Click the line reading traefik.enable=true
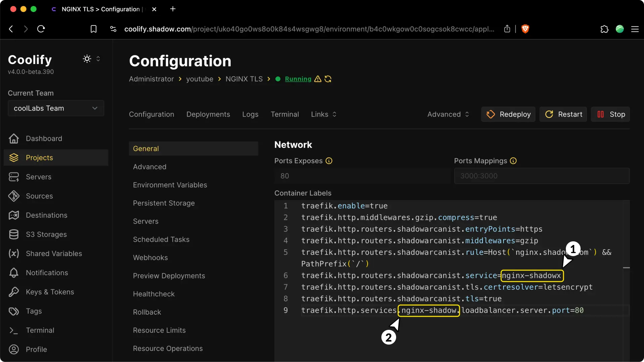Viewport: 644px width, 362px height. point(344,206)
